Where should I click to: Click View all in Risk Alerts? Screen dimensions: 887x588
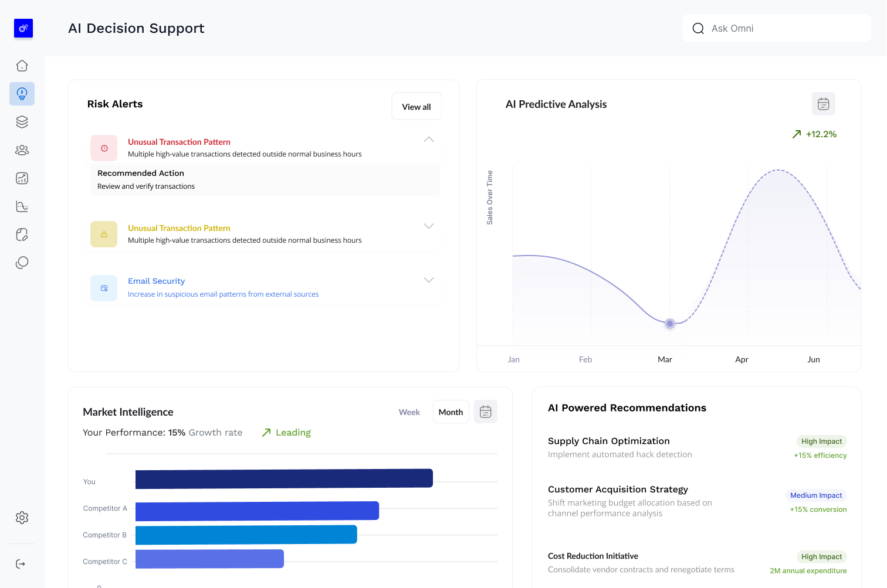click(x=416, y=107)
